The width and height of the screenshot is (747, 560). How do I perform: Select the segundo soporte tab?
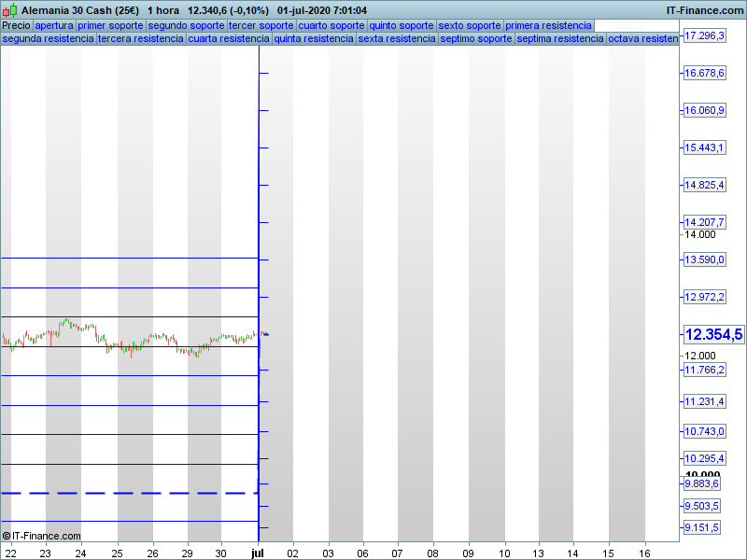click(x=186, y=25)
